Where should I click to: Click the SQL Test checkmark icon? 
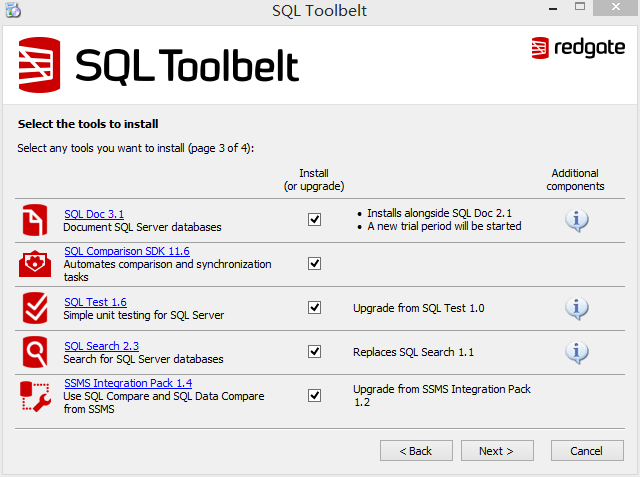(x=35, y=308)
